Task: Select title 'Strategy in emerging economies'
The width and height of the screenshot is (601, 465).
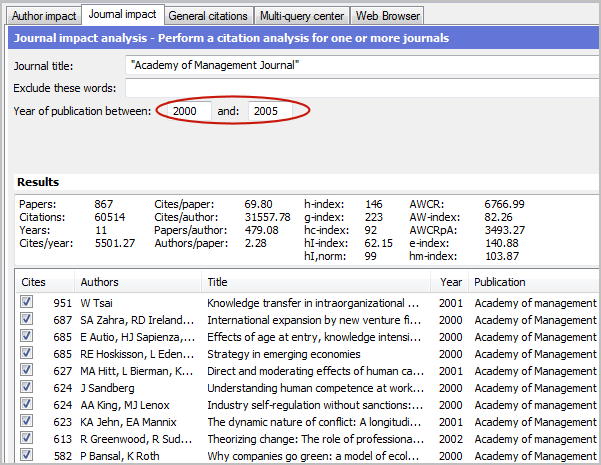Action: tap(284, 354)
